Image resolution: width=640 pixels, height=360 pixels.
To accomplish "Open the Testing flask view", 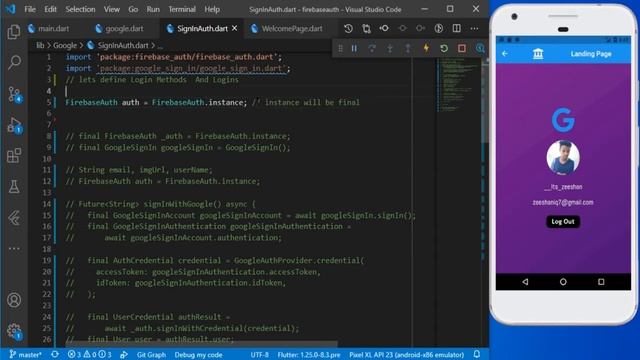I will coord(14,187).
